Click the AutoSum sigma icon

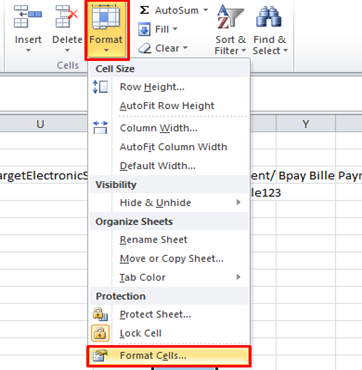coord(144,10)
